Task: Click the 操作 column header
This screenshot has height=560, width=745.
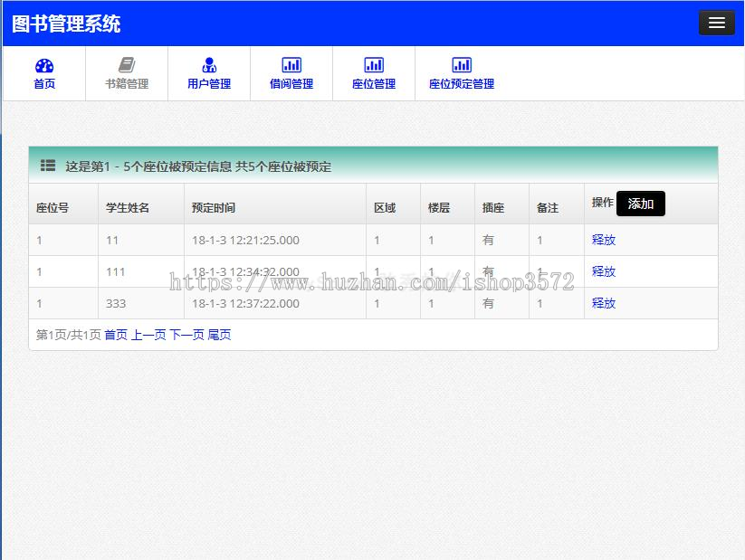Action: pyautogui.click(x=603, y=203)
